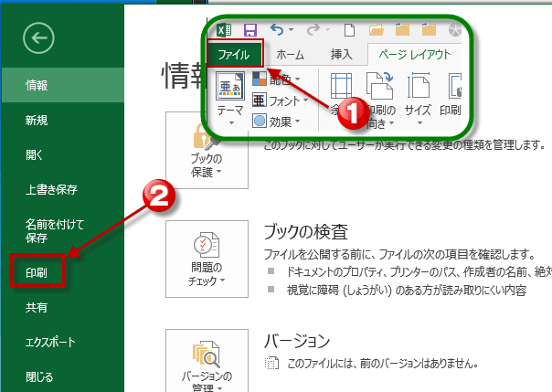This screenshot has height=392, width=552.
Task: Click the ブックの検査 heading text
Action: (x=306, y=232)
